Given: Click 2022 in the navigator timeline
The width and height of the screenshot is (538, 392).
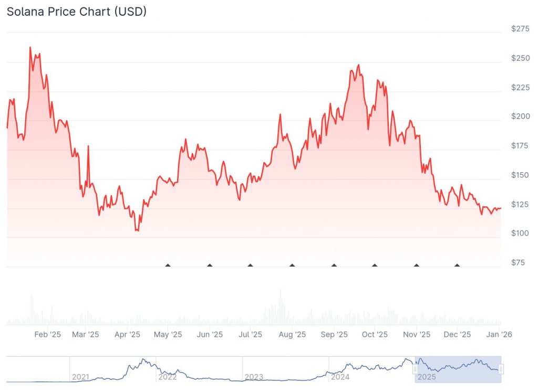Looking at the screenshot, I should coord(167,377).
